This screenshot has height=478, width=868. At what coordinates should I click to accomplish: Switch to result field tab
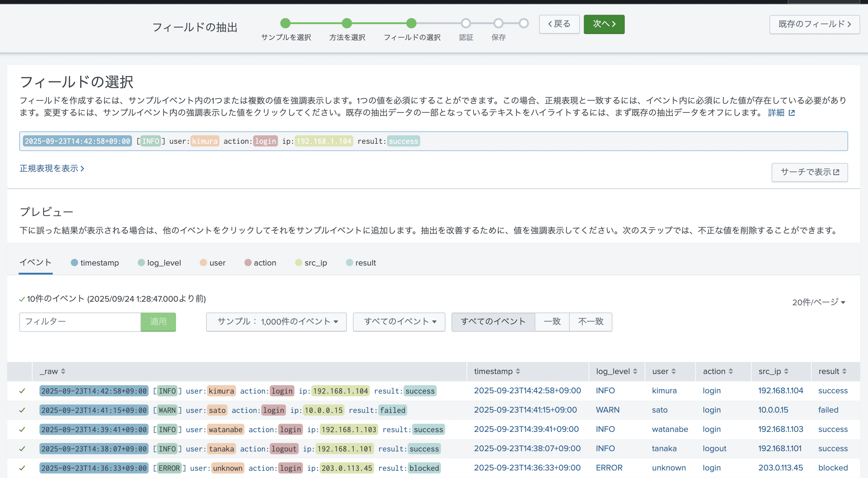tap(361, 263)
